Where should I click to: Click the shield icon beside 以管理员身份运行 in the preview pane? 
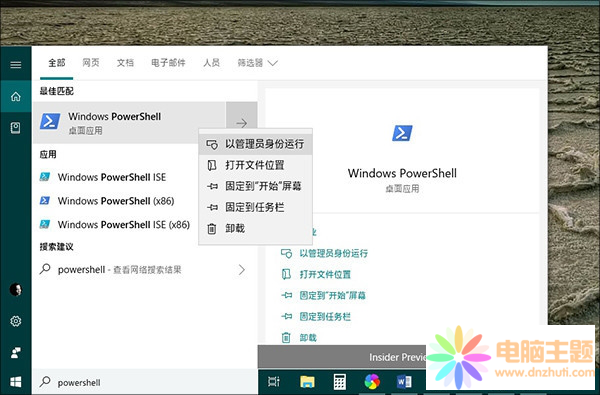click(286, 253)
